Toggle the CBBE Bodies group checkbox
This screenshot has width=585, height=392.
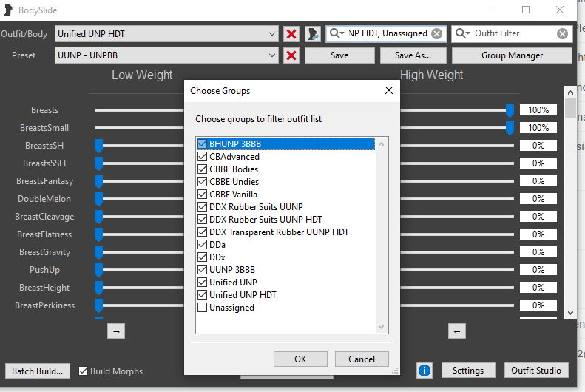pos(202,169)
